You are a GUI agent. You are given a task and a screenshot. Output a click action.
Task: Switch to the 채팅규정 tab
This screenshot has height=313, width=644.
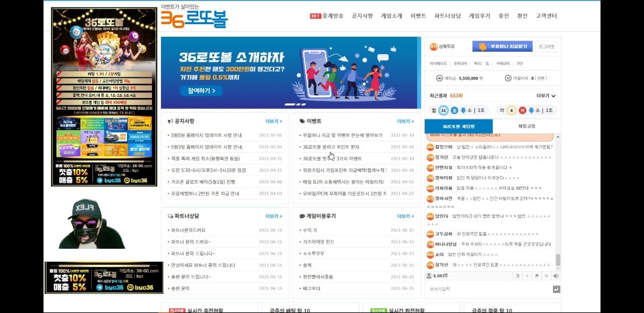pos(527,126)
